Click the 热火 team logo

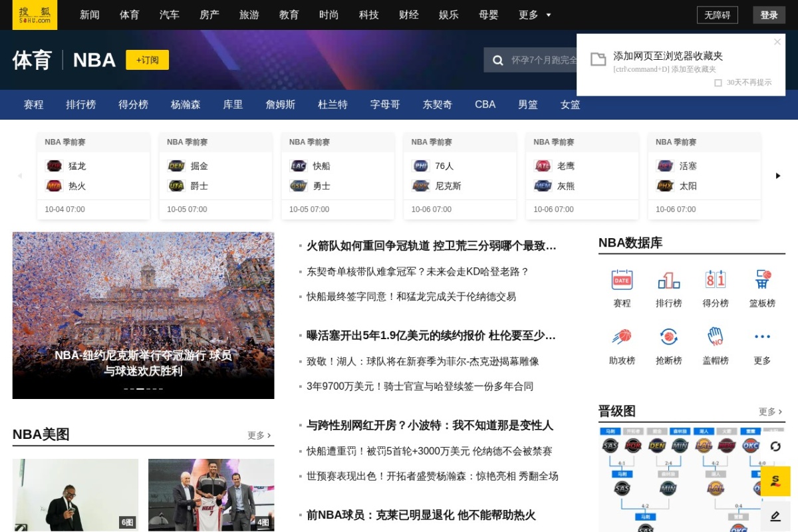pyautogui.click(x=54, y=186)
